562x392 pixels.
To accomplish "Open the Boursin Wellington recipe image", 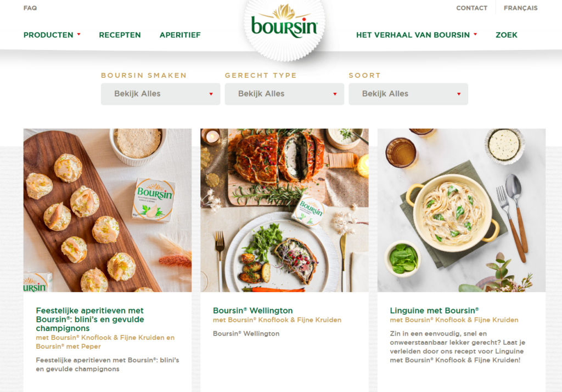I will [x=285, y=210].
